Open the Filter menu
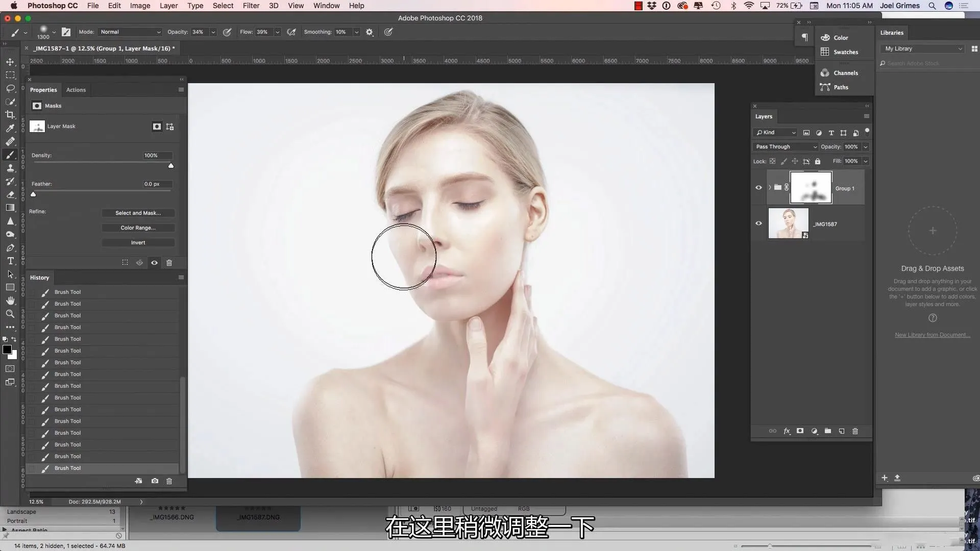 (x=251, y=6)
